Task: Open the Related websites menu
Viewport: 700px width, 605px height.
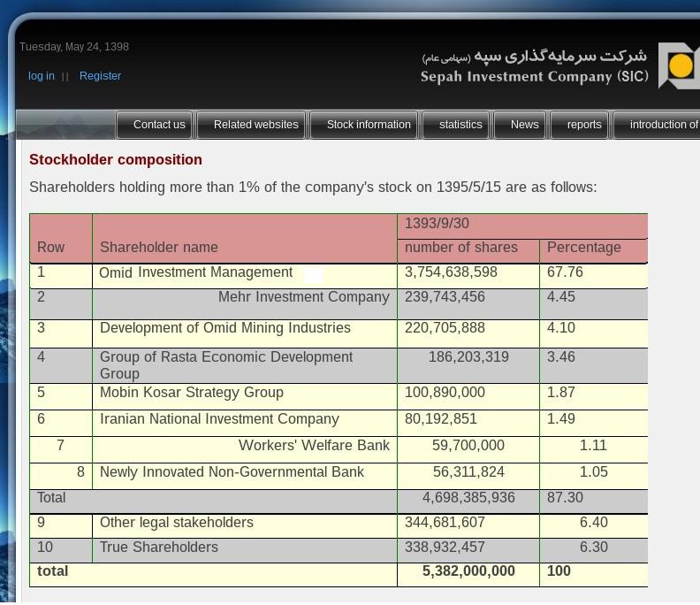Action: tap(251, 125)
